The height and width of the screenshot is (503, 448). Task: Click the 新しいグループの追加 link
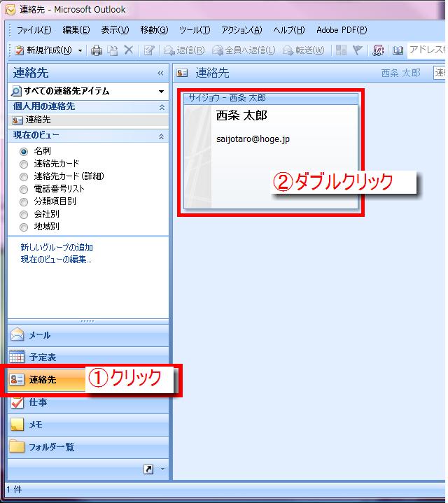tap(57, 248)
